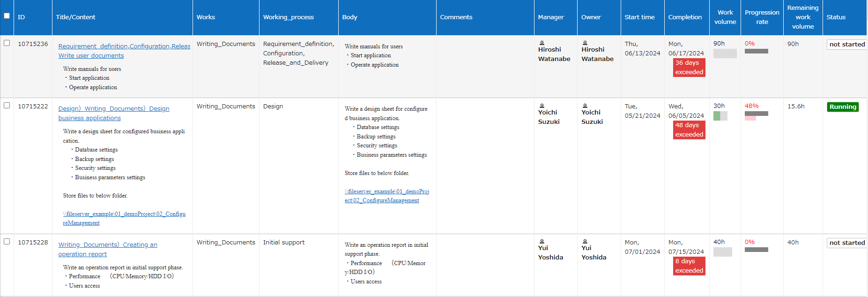Sort by the ID column header
Viewport: 868px width, 297px height.
(x=33, y=17)
